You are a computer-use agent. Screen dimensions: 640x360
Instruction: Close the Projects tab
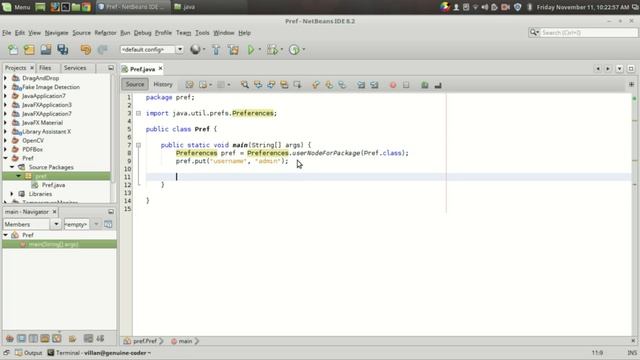click(x=32, y=68)
